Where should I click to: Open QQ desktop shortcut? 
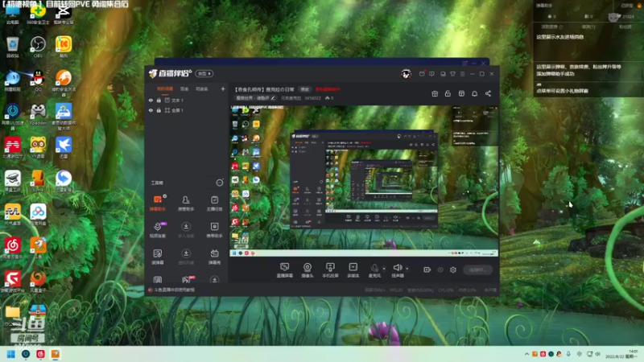pyautogui.click(x=38, y=80)
